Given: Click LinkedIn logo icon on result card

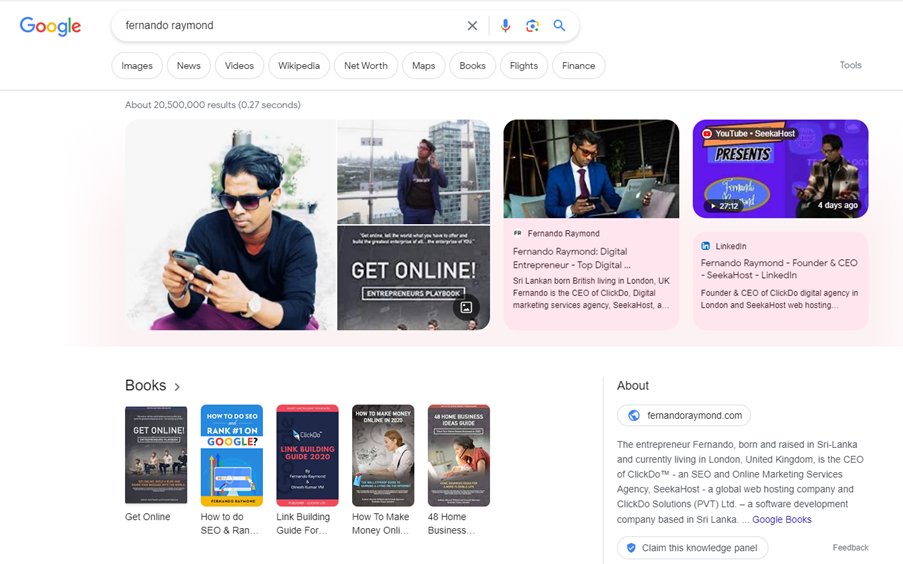Looking at the screenshot, I should click(x=705, y=246).
